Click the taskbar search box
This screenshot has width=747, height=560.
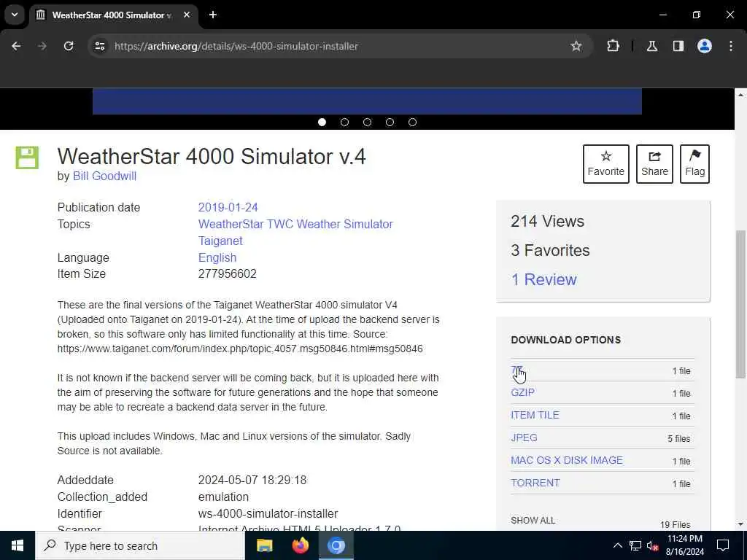(140, 545)
